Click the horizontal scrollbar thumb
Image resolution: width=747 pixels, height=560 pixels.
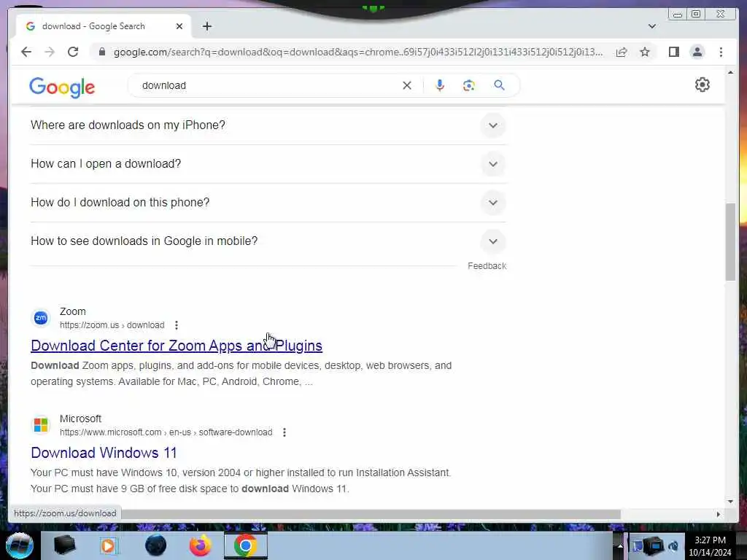coord(371,514)
